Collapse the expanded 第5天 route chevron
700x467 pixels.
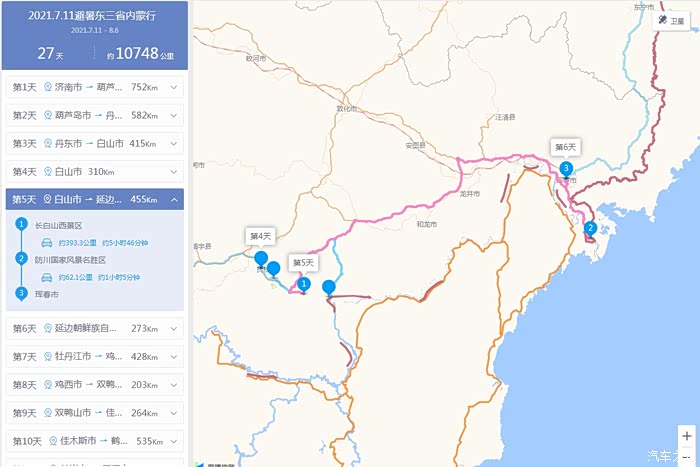[174, 199]
